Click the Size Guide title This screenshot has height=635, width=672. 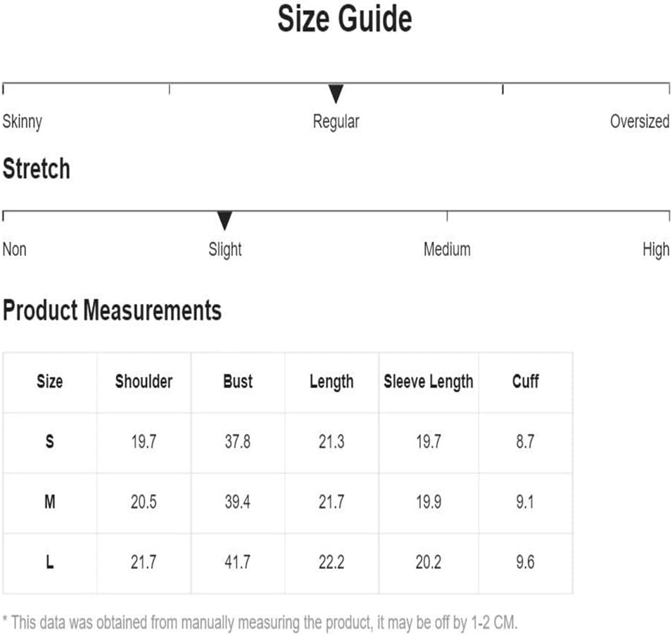pyautogui.click(x=345, y=19)
